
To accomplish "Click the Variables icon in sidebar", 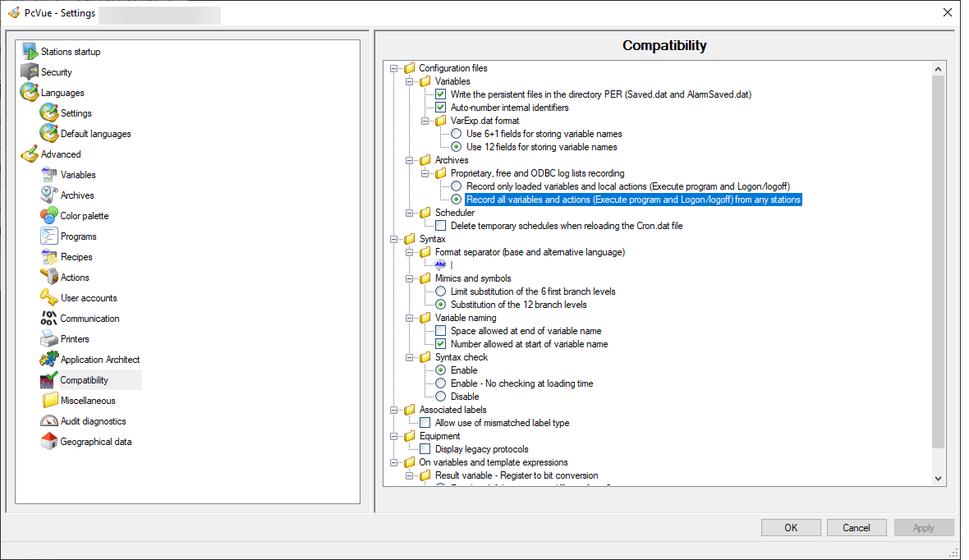I will click(48, 174).
